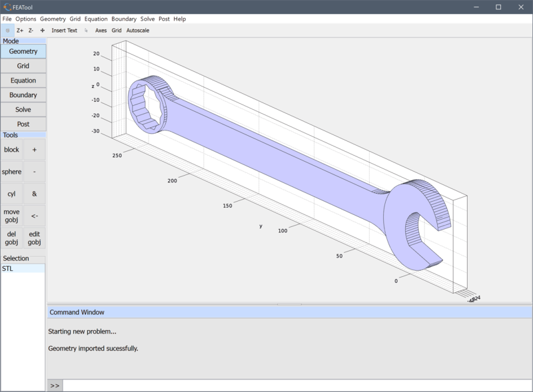
Task: Click the "Geometry imported sucessfully." message
Action: click(93, 349)
